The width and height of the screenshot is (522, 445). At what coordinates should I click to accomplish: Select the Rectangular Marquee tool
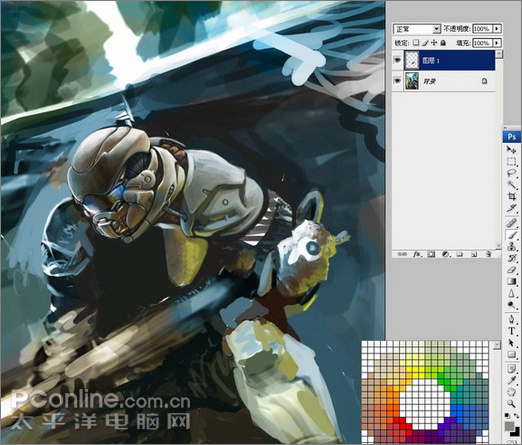511,162
